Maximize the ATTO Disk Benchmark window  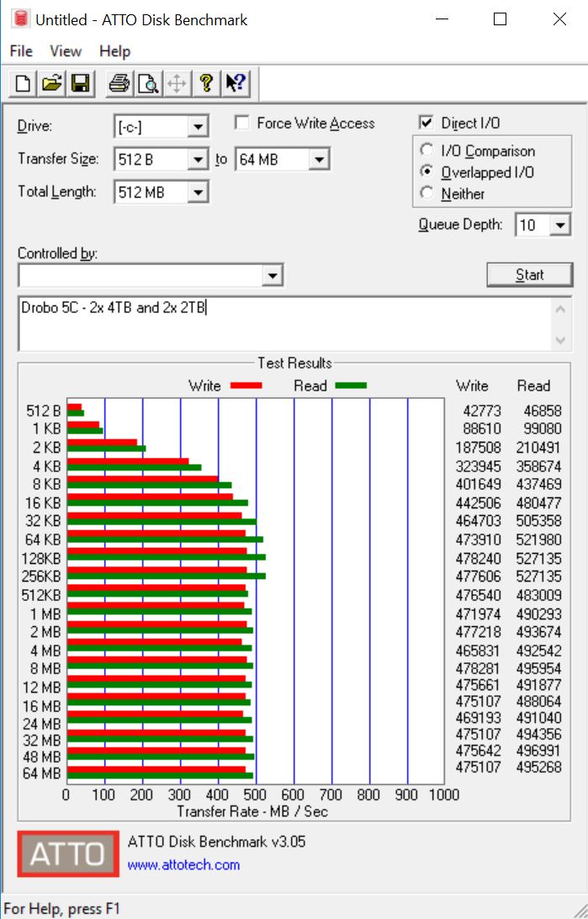501,19
